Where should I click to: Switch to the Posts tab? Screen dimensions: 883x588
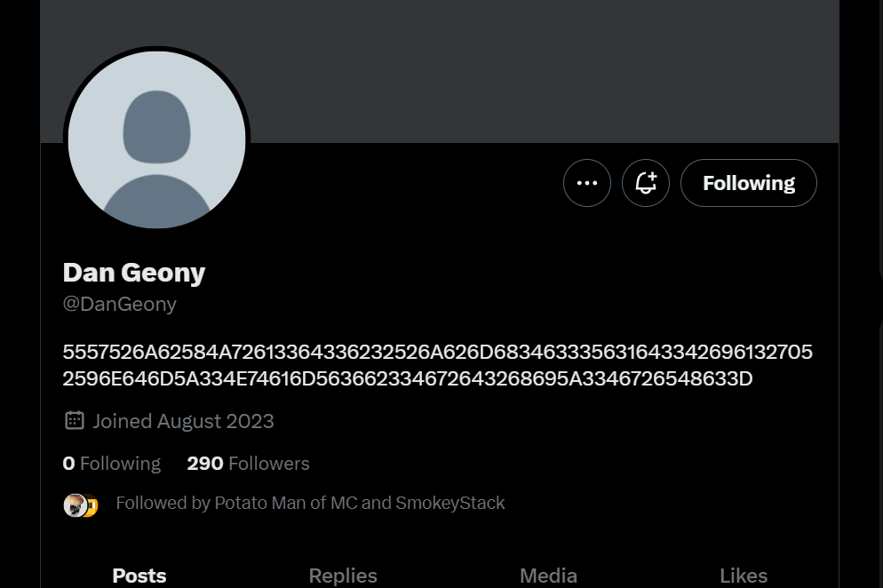pos(139,576)
